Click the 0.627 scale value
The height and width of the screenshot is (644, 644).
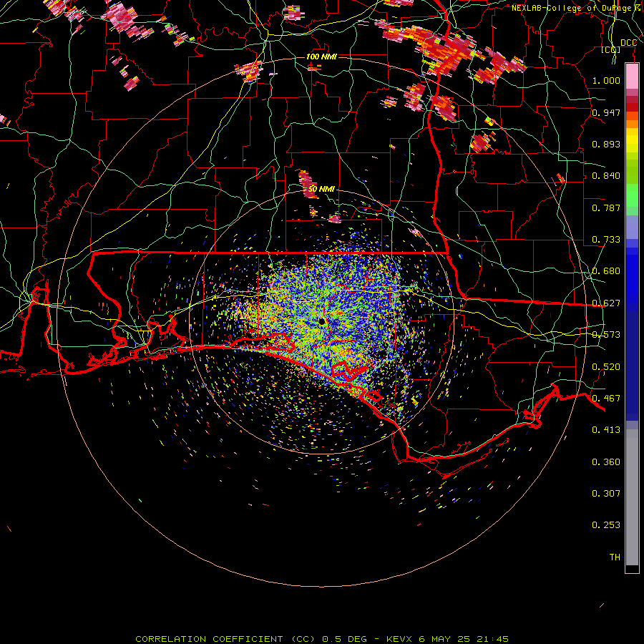[606, 303]
